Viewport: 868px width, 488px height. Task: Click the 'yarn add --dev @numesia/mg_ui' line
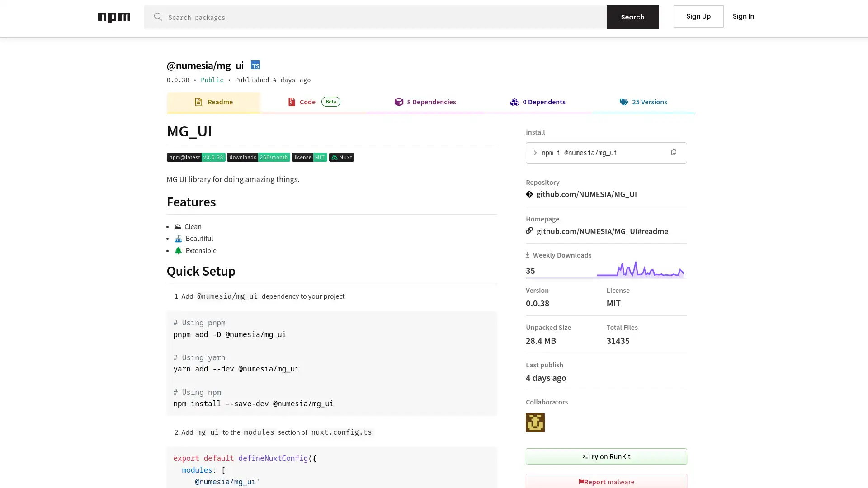point(236,369)
